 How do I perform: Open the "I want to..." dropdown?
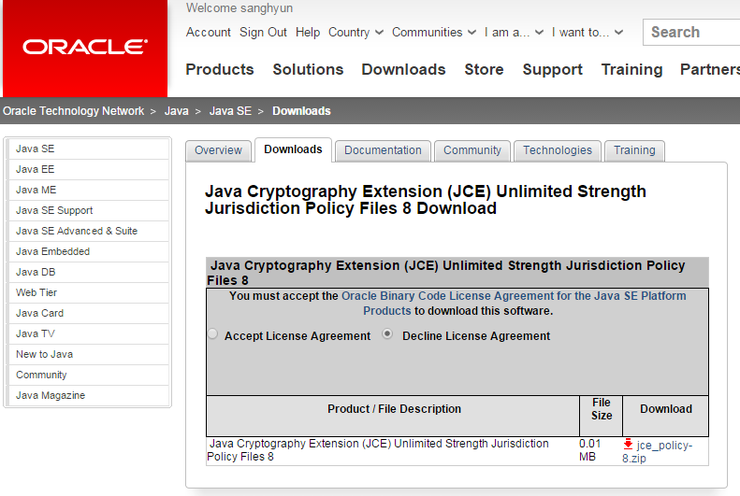(587, 32)
